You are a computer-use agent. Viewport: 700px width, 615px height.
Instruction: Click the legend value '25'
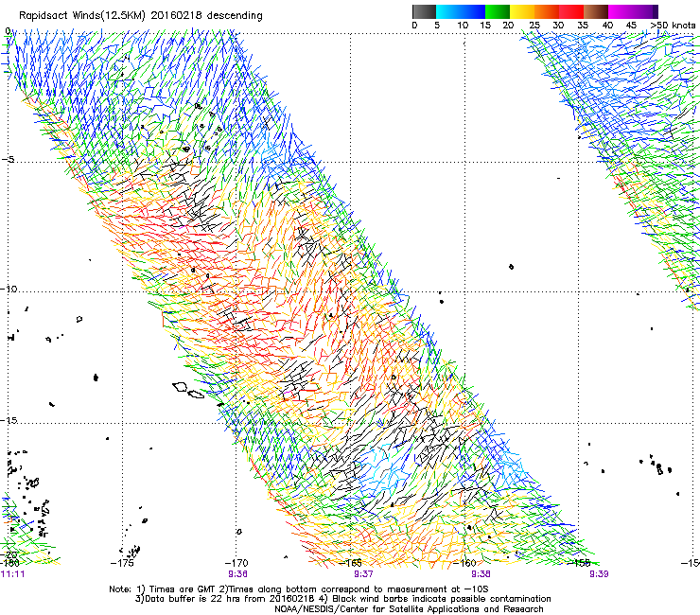(534, 26)
